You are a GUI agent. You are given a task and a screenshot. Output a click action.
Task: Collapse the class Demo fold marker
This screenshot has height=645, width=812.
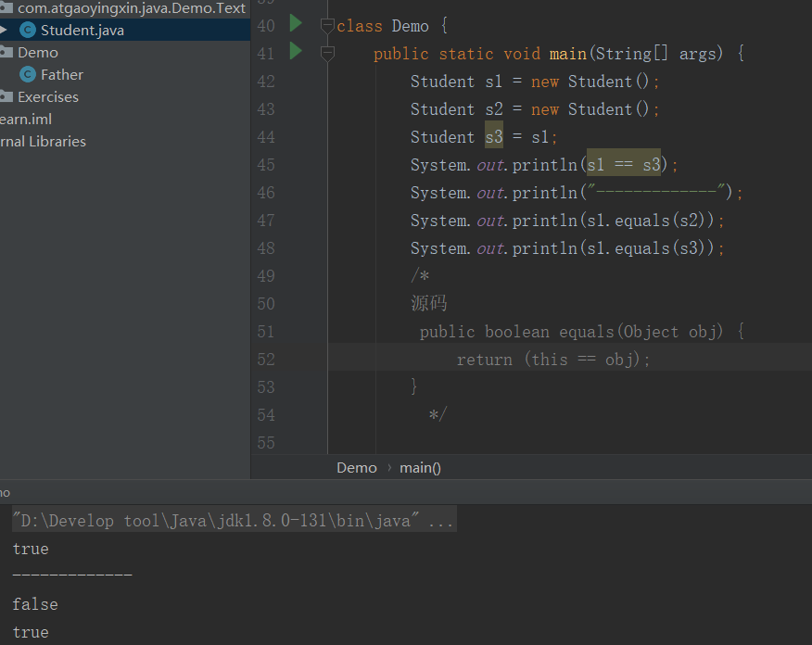(x=327, y=24)
